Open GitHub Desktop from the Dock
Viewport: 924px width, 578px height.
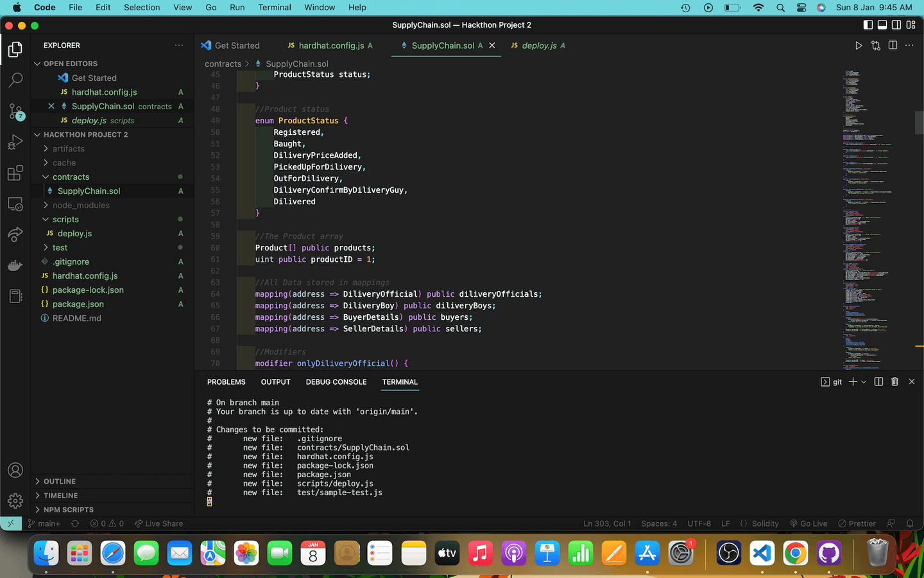coord(829,553)
